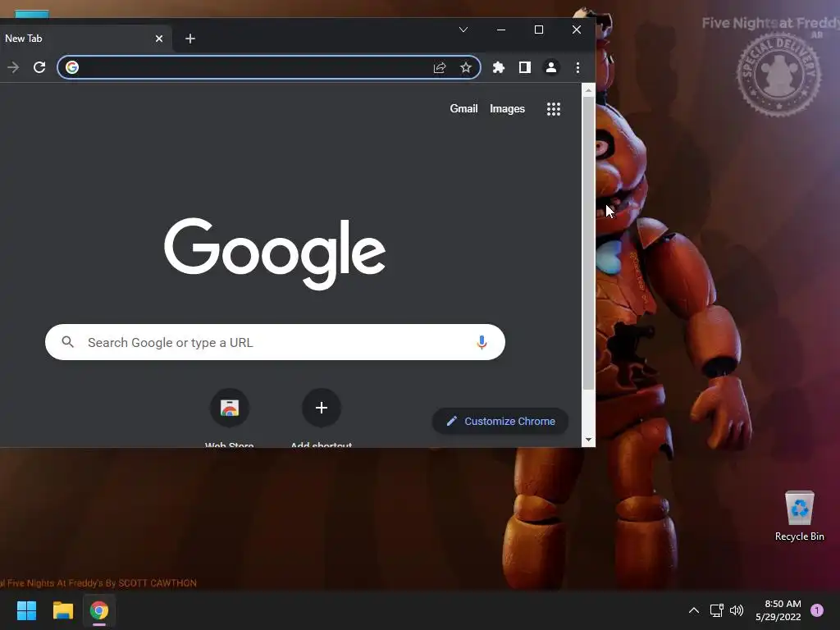Image resolution: width=840 pixels, height=630 pixels.
Task: Click the Google icon in address bar
Action: pyautogui.click(x=72, y=67)
